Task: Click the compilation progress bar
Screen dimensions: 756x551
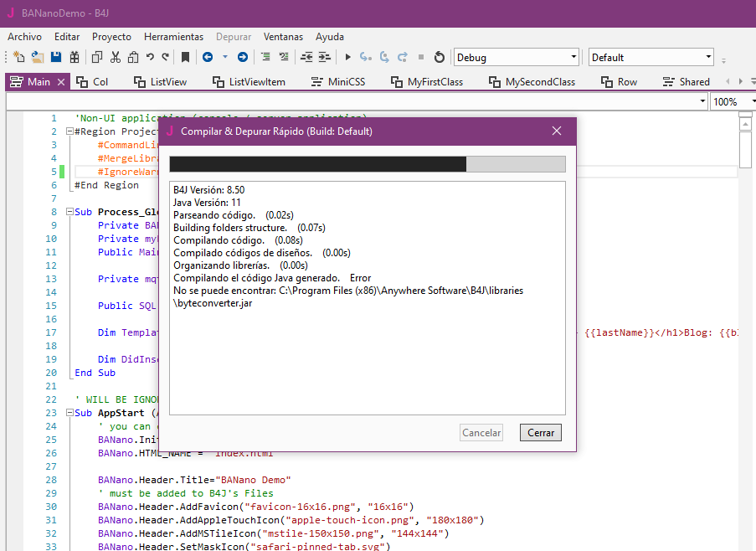Action: 367,164
